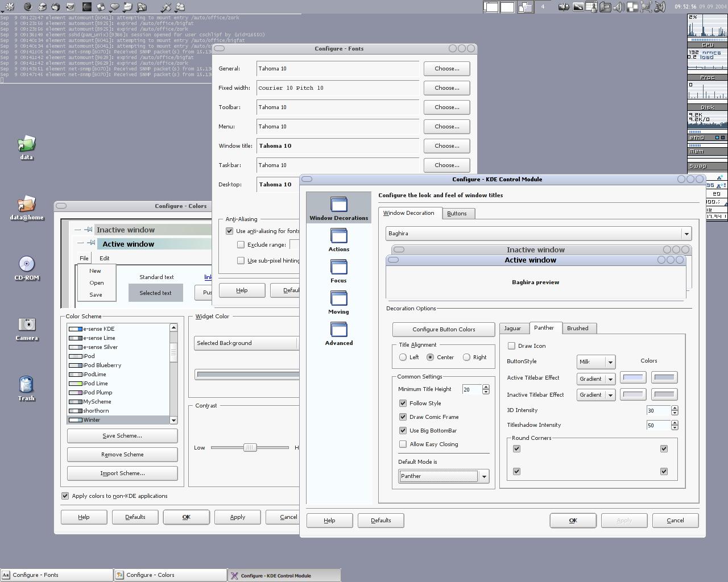Viewport: 728px width, 582px height.
Task: Open Inactive Titlebar Effect Gradient dropdown
Action: click(x=595, y=394)
